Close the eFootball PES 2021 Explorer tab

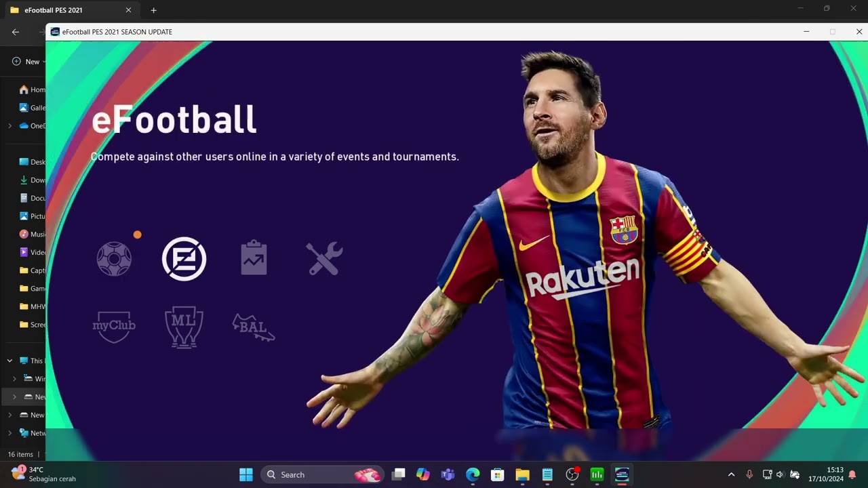(x=128, y=10)
